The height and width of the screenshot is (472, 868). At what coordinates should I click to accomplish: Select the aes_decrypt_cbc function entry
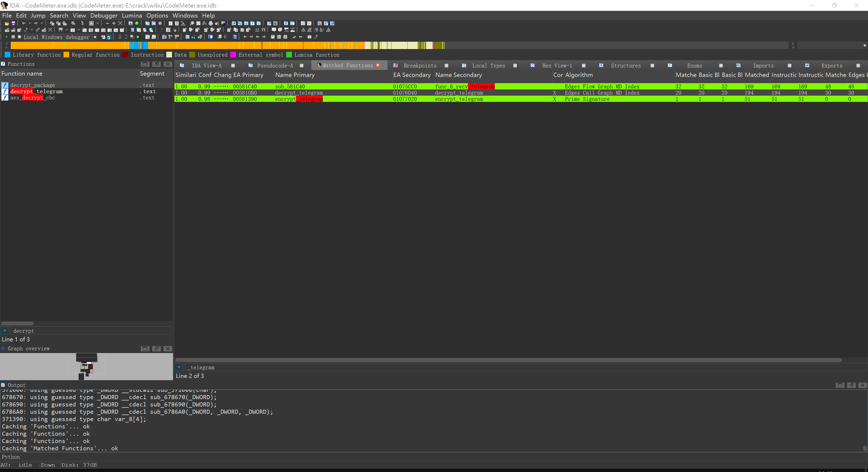(x=32, y=98)
